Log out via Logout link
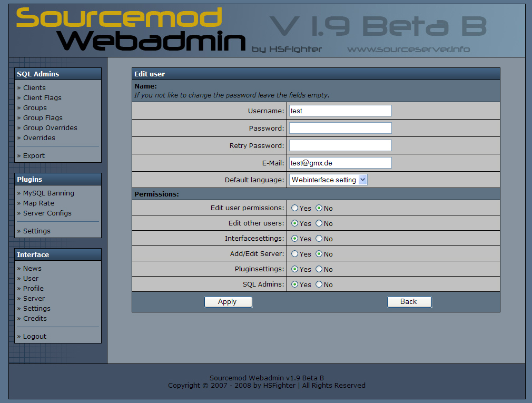This screenshot has height=403, width=532. (x=35, y=336)
